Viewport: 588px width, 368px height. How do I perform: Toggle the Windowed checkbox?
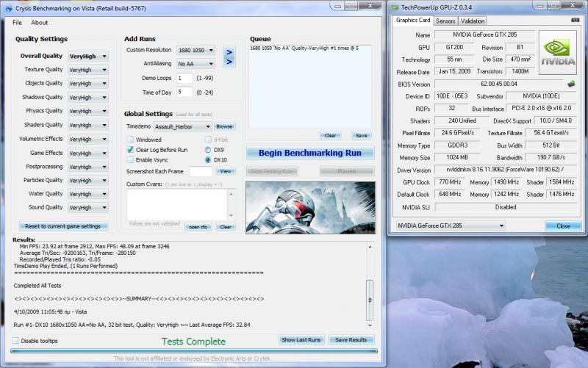click(x=131, y=140)
